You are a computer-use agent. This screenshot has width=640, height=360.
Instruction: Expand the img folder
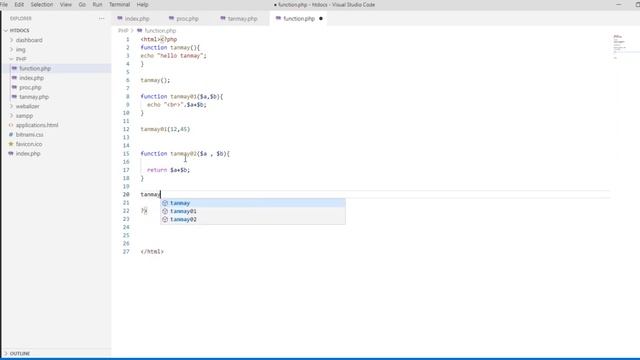(20, 49)
